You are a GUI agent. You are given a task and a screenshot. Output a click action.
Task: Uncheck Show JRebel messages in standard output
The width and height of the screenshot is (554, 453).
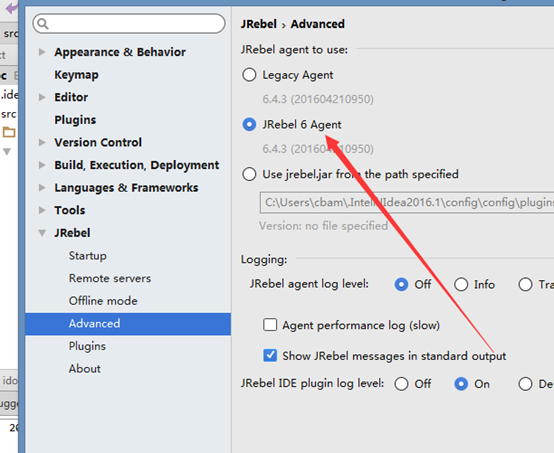pos(270,355)
